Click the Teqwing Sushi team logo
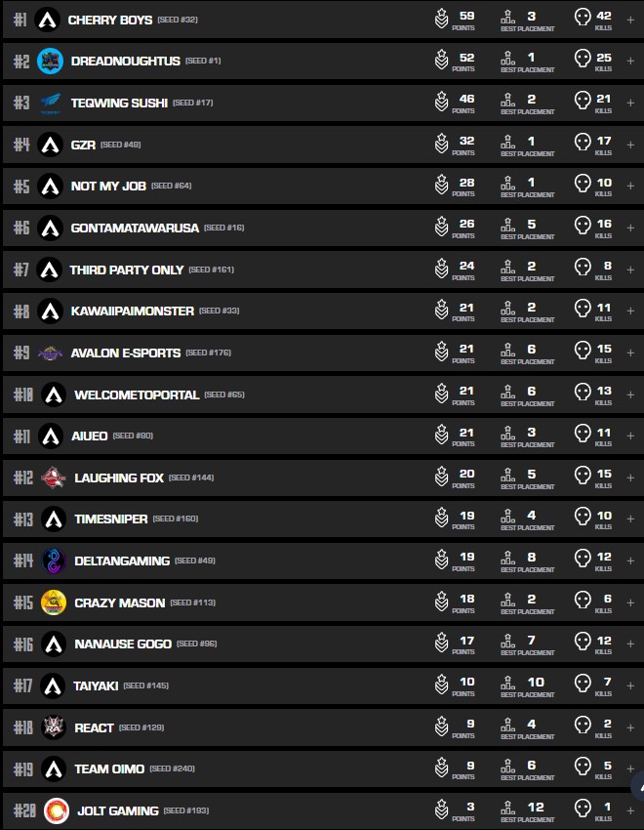Image resolution: width=644 pixels, height=830 pixels. (50, 103)
